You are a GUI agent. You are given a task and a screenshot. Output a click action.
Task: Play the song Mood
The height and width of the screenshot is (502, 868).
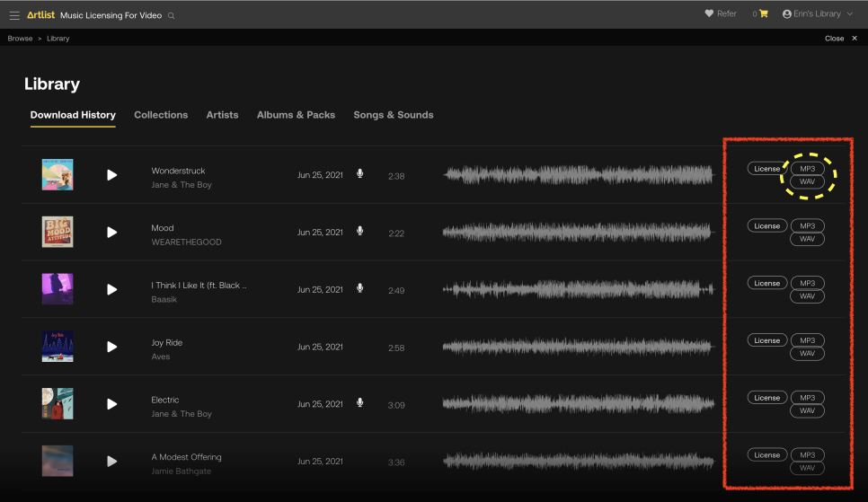coord(111,233)
